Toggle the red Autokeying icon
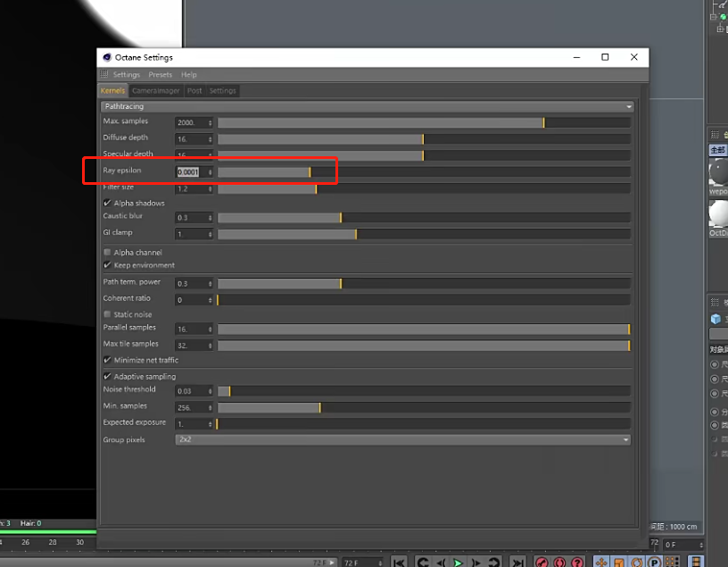The height and width of the screenshot is (567, 728). coord(559,563)
